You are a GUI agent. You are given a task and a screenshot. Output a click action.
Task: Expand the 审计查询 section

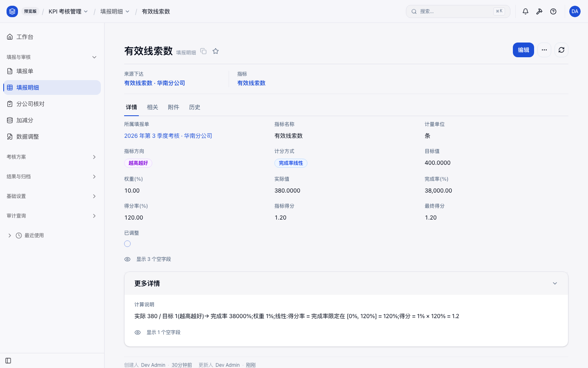tap(52, 216)
